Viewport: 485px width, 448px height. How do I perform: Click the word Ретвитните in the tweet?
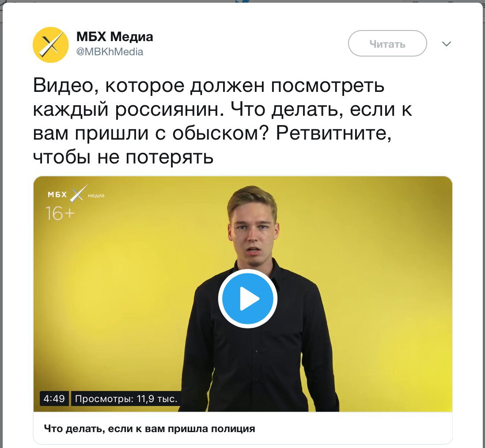(334, 133)
